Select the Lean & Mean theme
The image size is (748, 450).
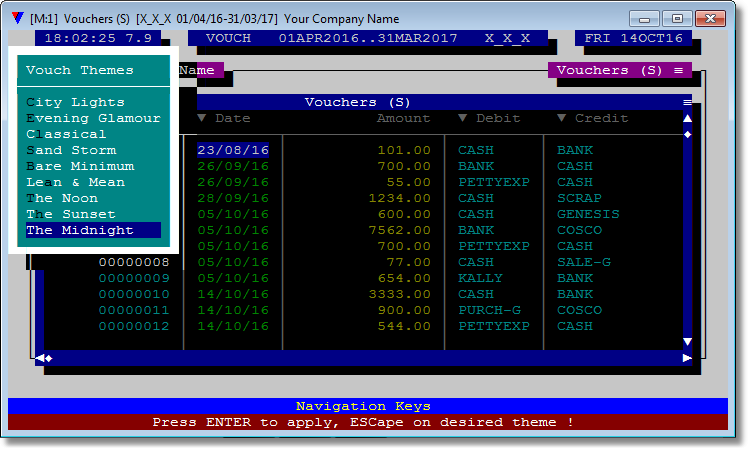[75, 182]
